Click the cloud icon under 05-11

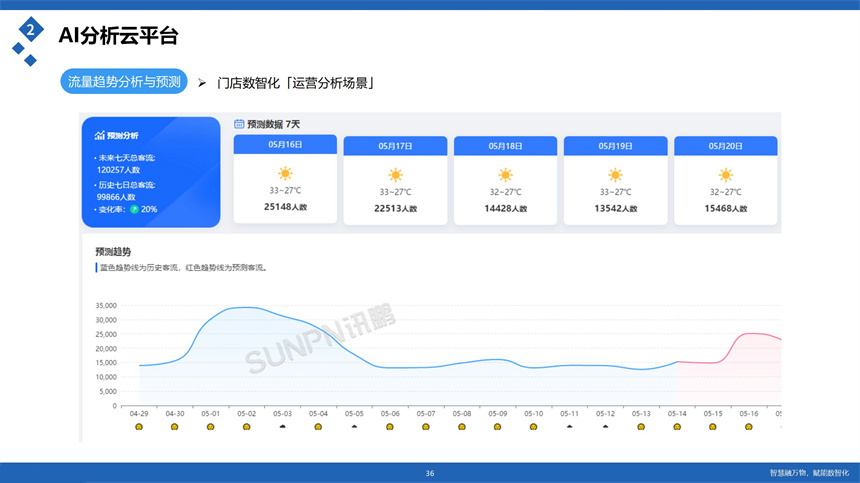[x=569, y=426]
